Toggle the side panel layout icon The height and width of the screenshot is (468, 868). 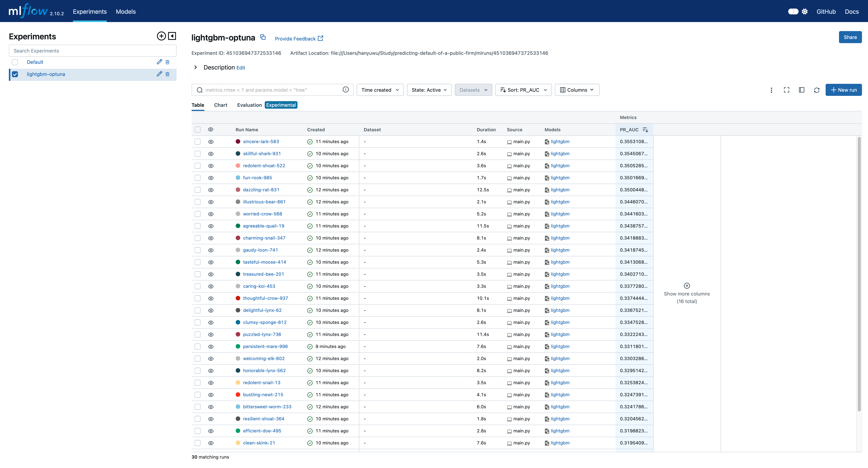coord(802,90)
